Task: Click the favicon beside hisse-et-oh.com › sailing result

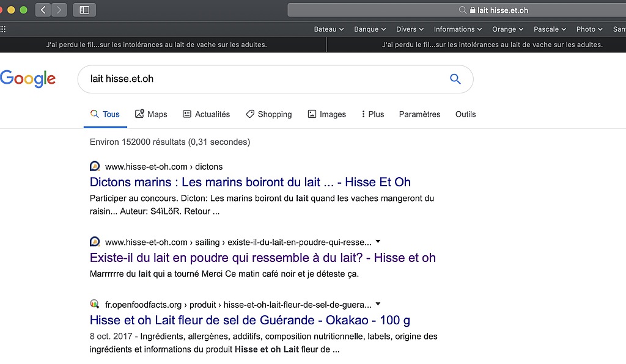Action: 95,242
